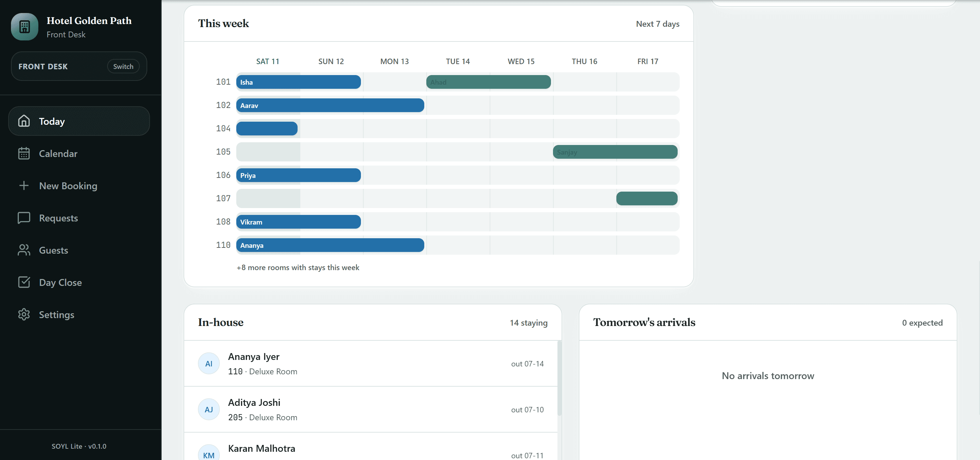Click the SUN 12 column header
980x460 pixels.
(331, 61)
